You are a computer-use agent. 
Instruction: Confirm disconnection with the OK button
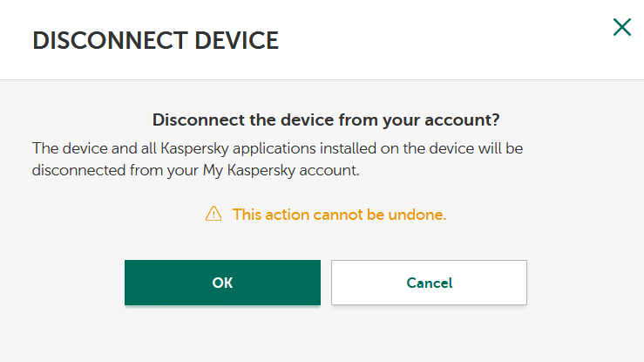coord(222,283)
